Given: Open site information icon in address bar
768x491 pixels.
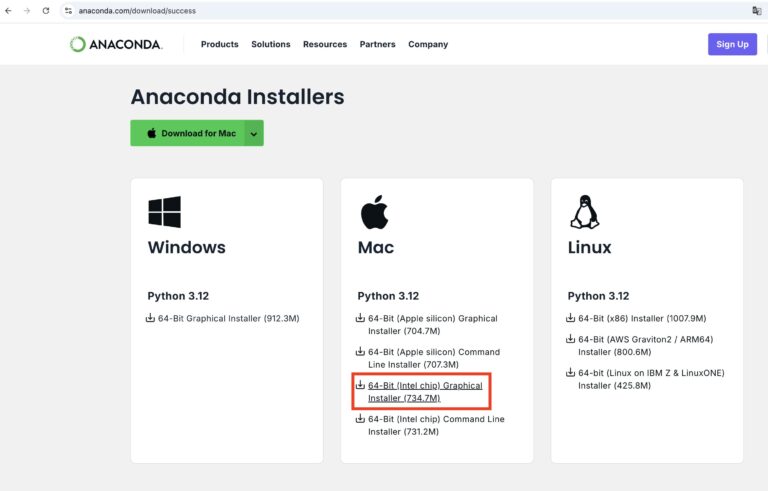Looking at the screenshot, I should [69, 11].
